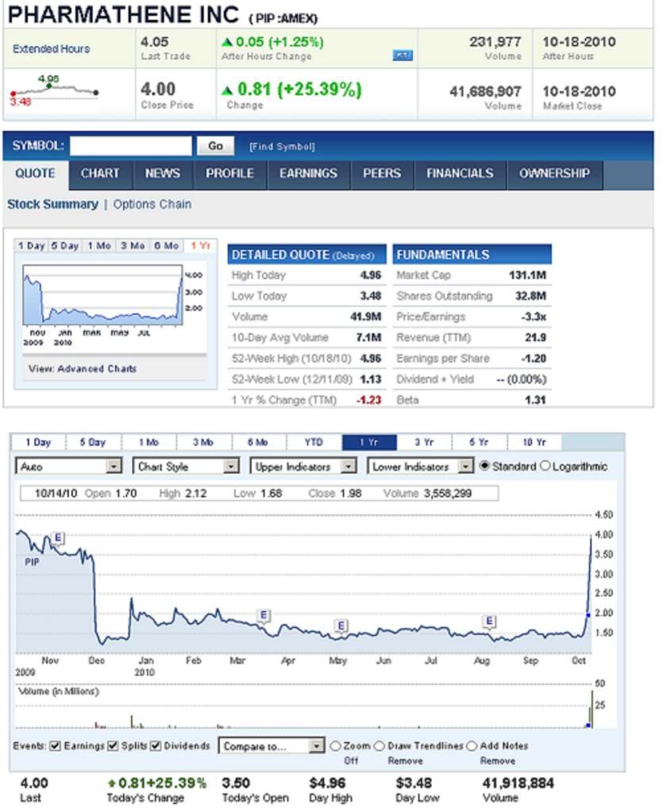Screen dimensions: 671x812
Task: Open the Options Chain link
Action: click(152, 204)
